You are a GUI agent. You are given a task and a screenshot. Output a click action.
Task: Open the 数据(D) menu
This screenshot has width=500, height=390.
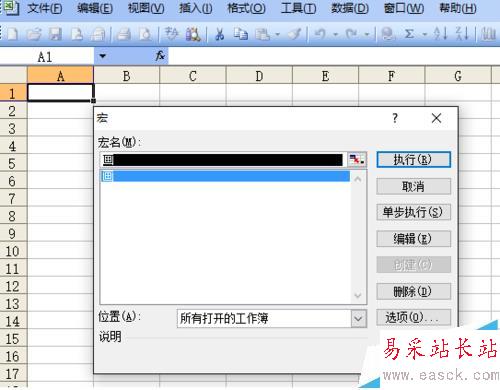[x=350, y=8]
